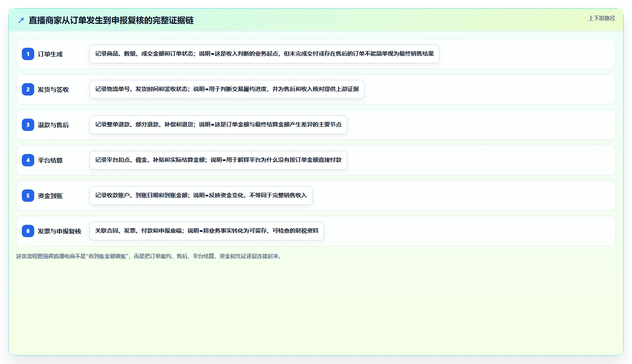Click the arrow icon beside the flowchart title

coord(21,20)
